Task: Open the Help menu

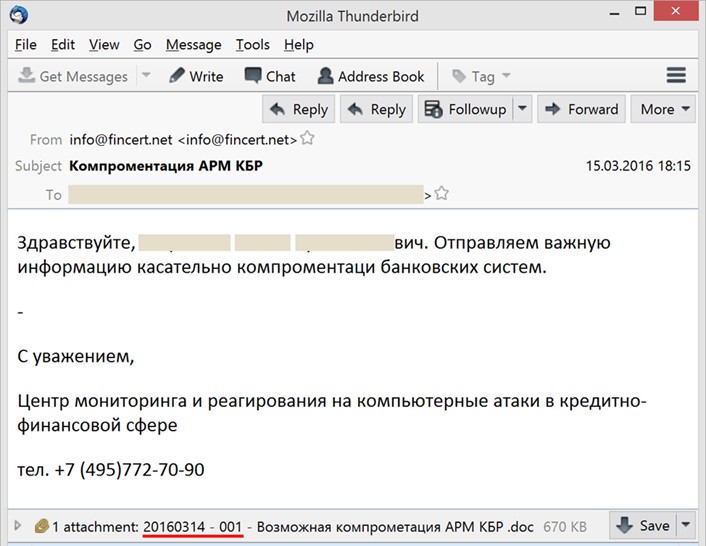Action: [x=299, y=45]
